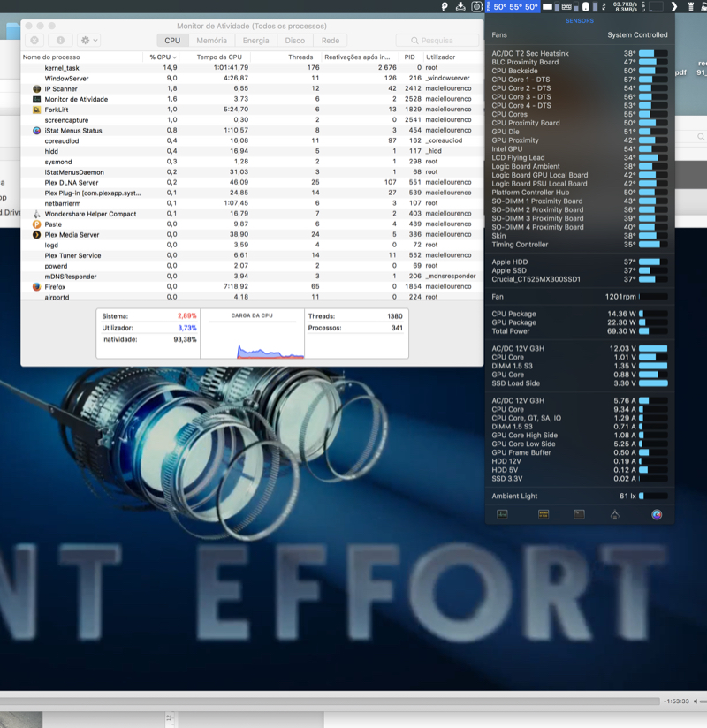Click the video player progress bar
The width and height of the screenshot is (707, 728).
tap(330, 701)
